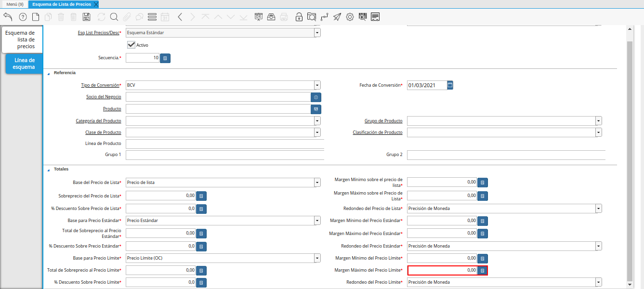Open calculator for Secuencia field
This screenshot has height=289, width=644.
(165, 58)
